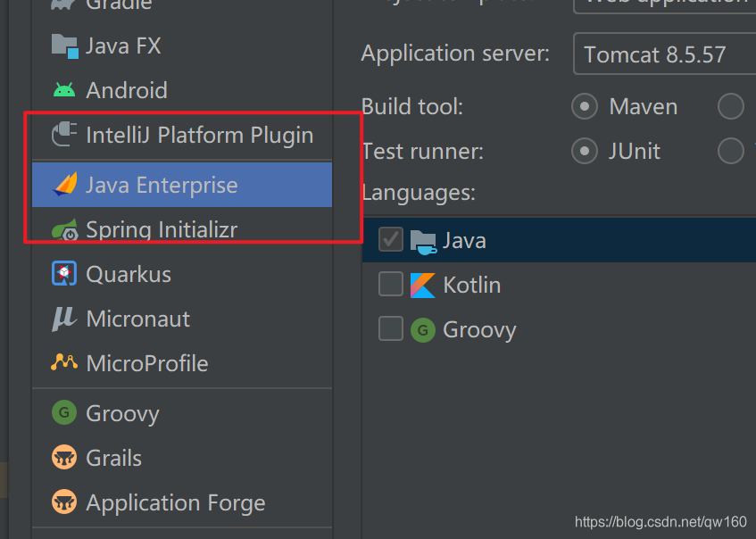Select the Maven build tool radio button
Image resolution: width=756 pixels, height=539 pixels.
[x=585, y=106]
